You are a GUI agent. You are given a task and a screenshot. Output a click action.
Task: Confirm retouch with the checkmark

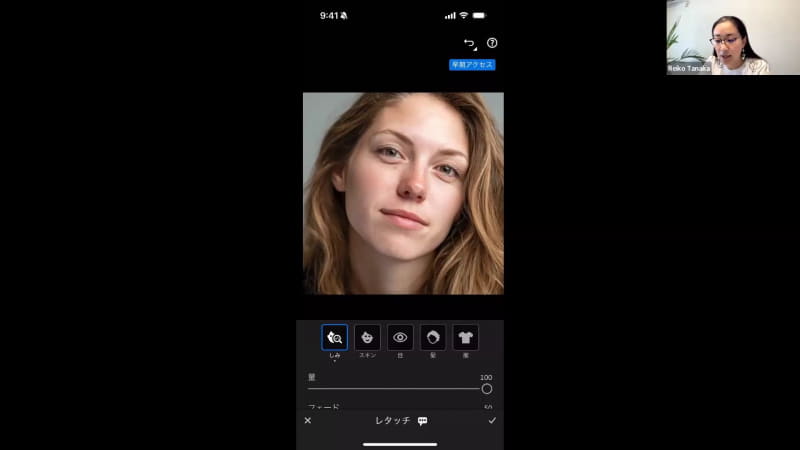pyautogui.click(x=492, y=420)
